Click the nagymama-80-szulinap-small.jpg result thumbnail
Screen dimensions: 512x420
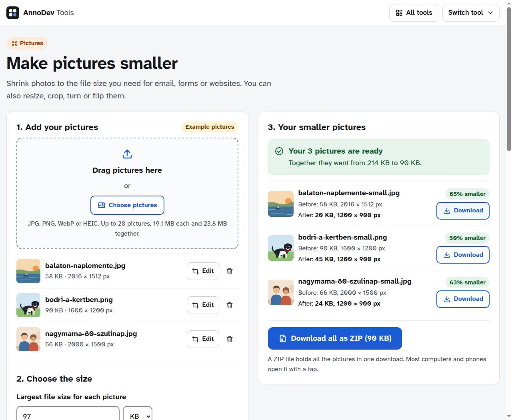click(x=281, y=292)
